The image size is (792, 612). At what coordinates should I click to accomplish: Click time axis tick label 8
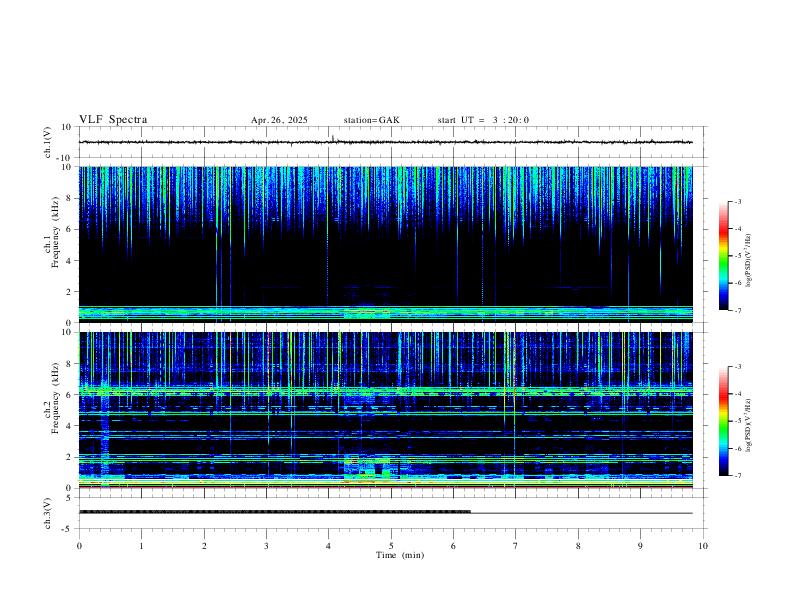(x=578, y=546)
